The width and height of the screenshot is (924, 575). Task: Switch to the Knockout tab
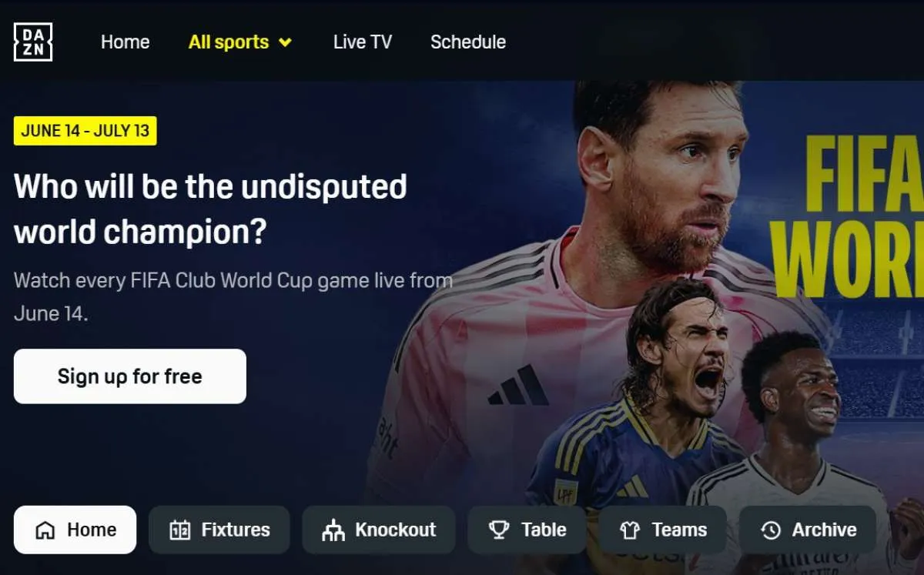point(378,530)
